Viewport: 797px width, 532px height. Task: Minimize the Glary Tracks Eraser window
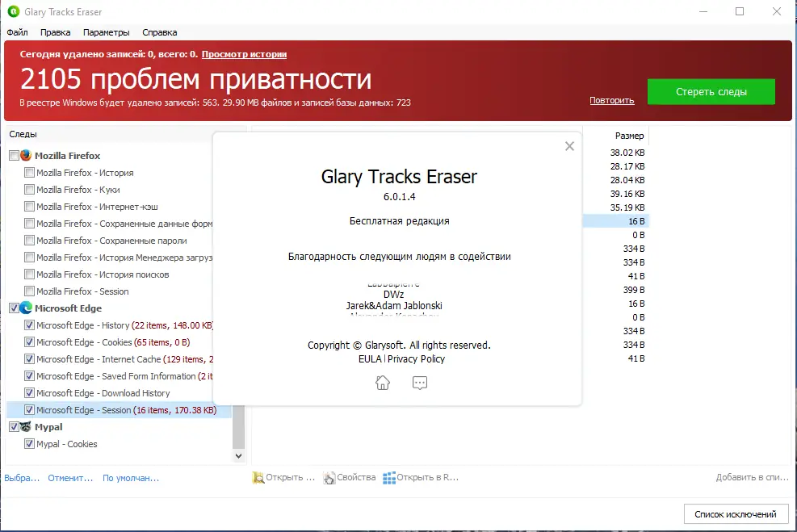[x=703, y=11]
